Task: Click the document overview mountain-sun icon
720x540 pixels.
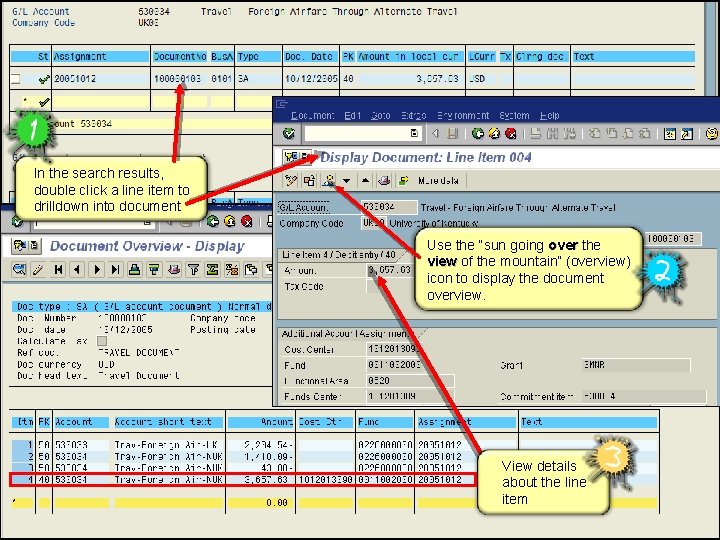Action: coord(328,180)
